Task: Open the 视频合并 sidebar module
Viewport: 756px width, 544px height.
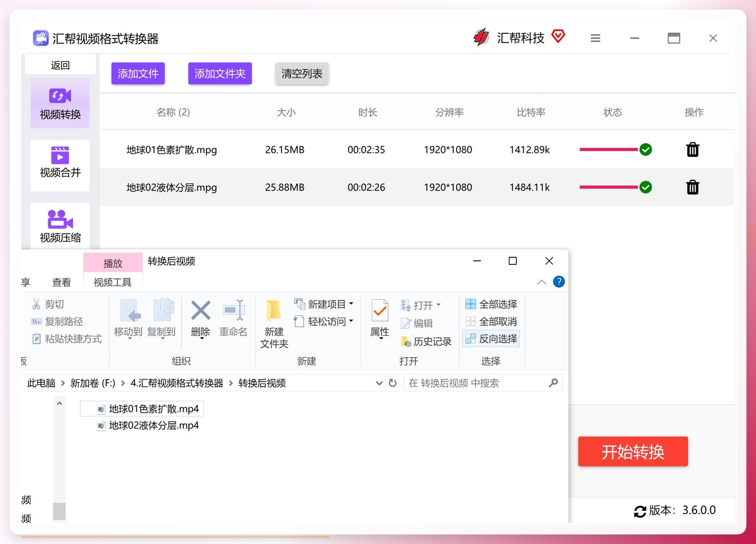Action: tap(60, 165)
